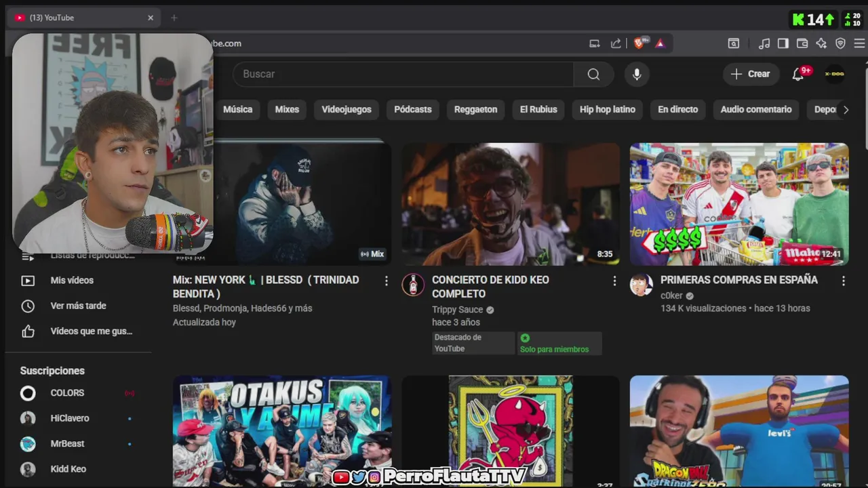This screenshot has width=868, height=488.
Task: Open options for PRIMERAS COMPRAS EN ESPAÑA video
Action: tap(844, 281)
